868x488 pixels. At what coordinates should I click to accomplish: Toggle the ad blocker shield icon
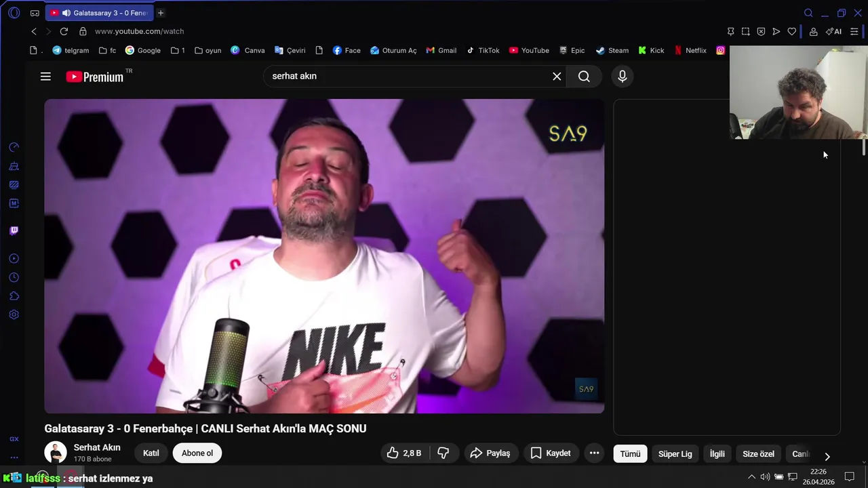pos(761,31)
